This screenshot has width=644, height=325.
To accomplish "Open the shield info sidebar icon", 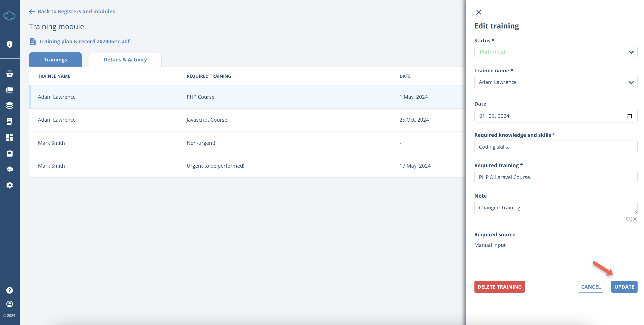I will [x=9, y=44].
